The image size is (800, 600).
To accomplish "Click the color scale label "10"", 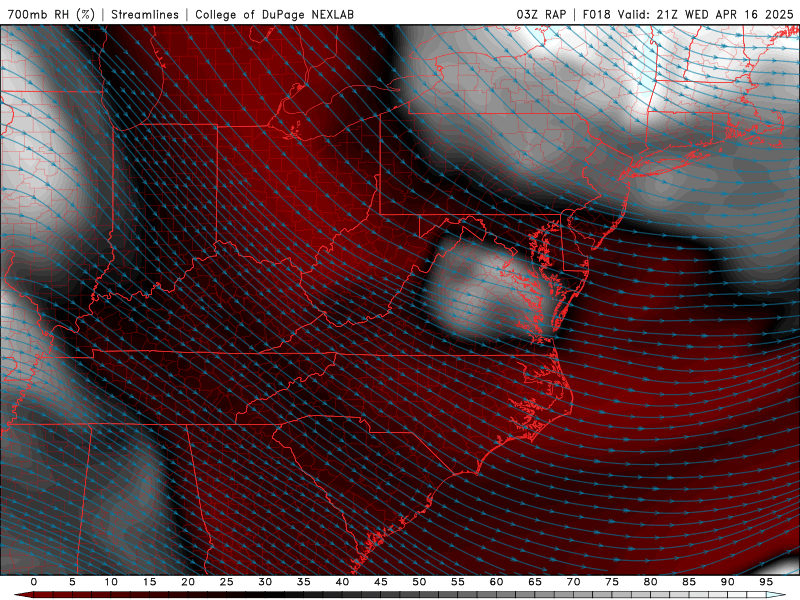I will tap(111, 582).
